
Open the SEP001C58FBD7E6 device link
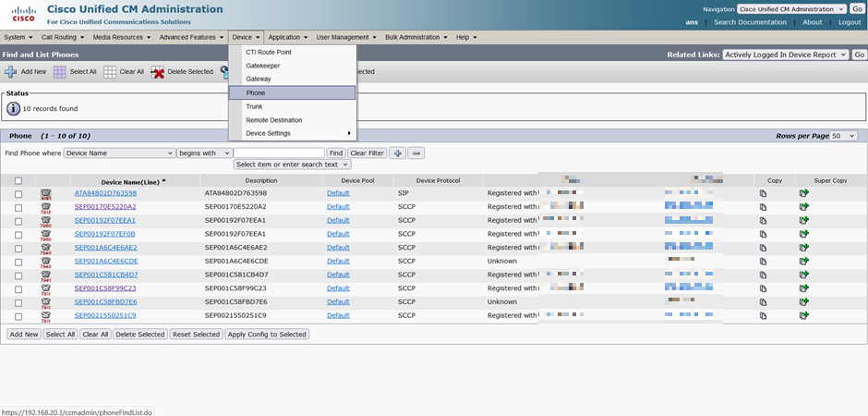point(106,302)
